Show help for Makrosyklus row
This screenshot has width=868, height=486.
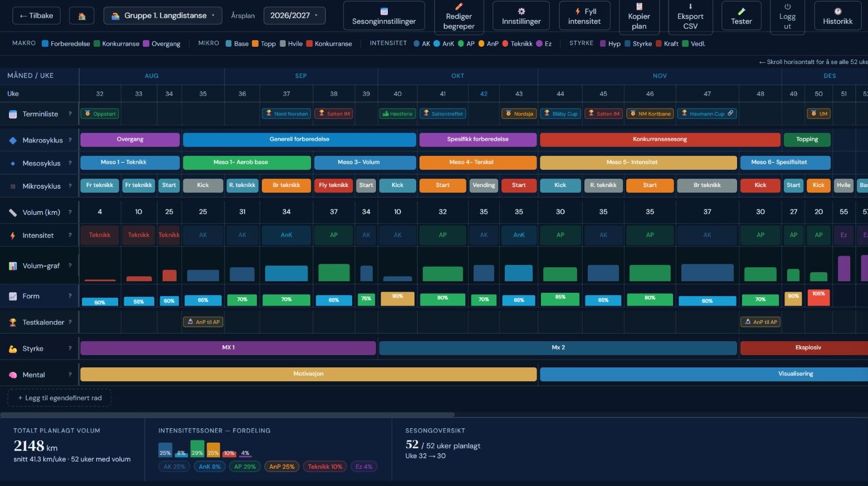70,140
